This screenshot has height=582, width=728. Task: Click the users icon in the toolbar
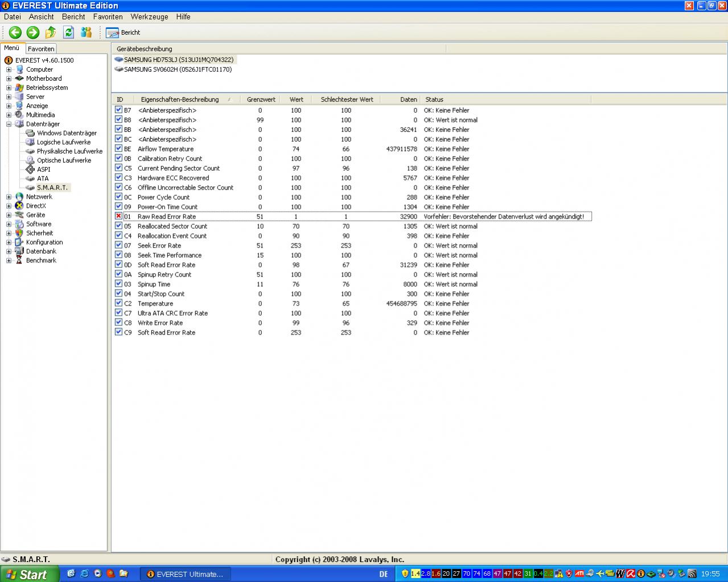(x=86, y=32)
